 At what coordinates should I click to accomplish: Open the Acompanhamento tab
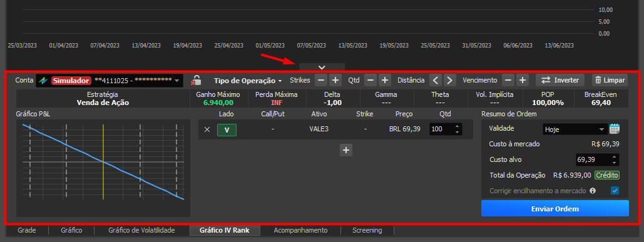tap(300, 231)
